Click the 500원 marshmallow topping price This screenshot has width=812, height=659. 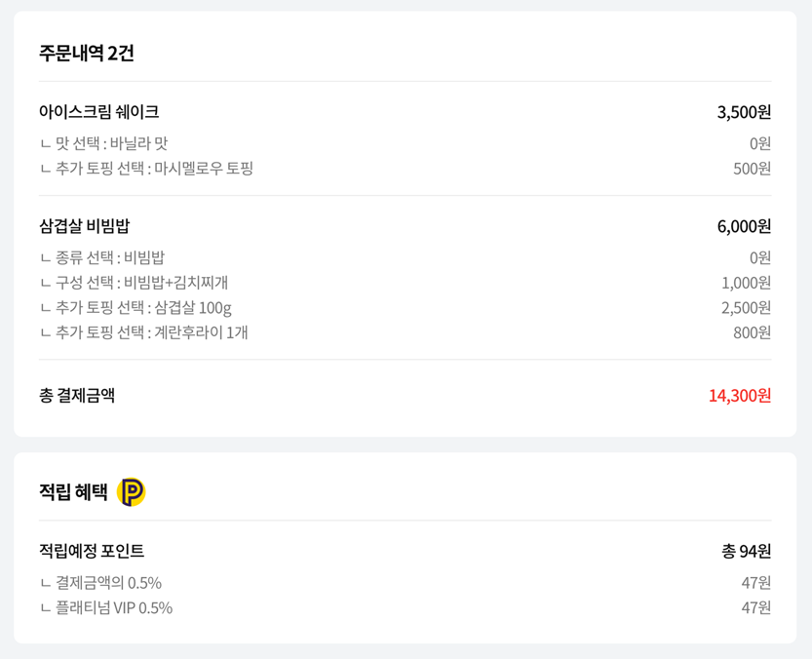tap(752, 169)
